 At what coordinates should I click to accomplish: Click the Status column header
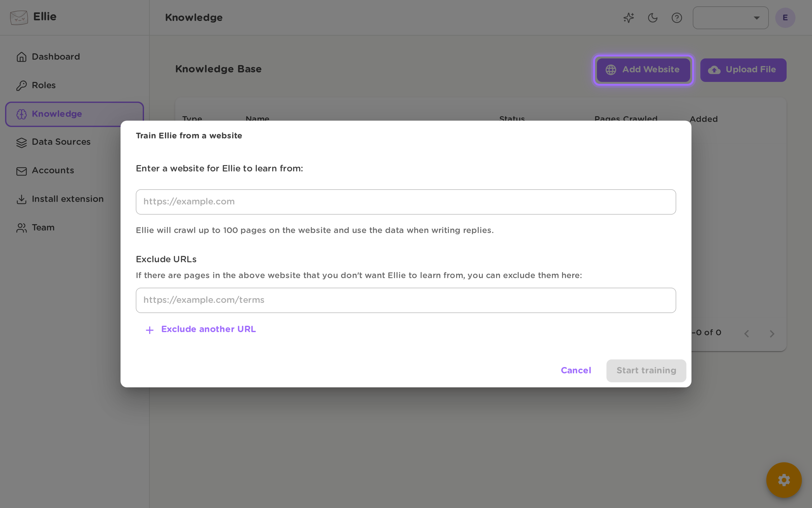tap(512, 119)
